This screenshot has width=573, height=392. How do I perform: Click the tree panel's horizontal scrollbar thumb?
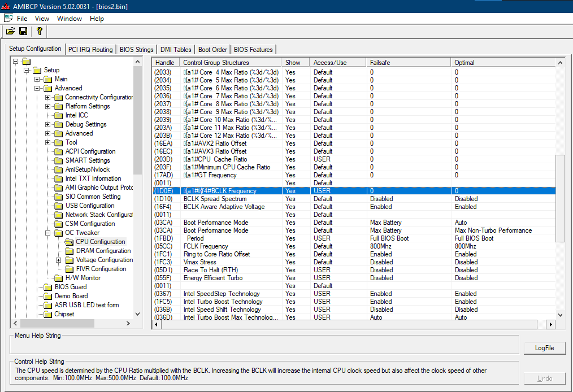click(58, 323)
